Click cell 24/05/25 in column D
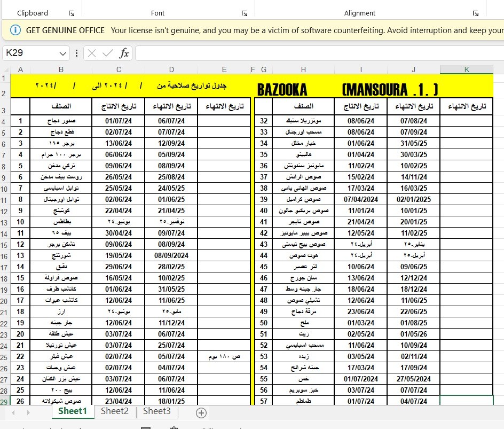504x429 pixels. pyautogui.click(x=171, y=188)
